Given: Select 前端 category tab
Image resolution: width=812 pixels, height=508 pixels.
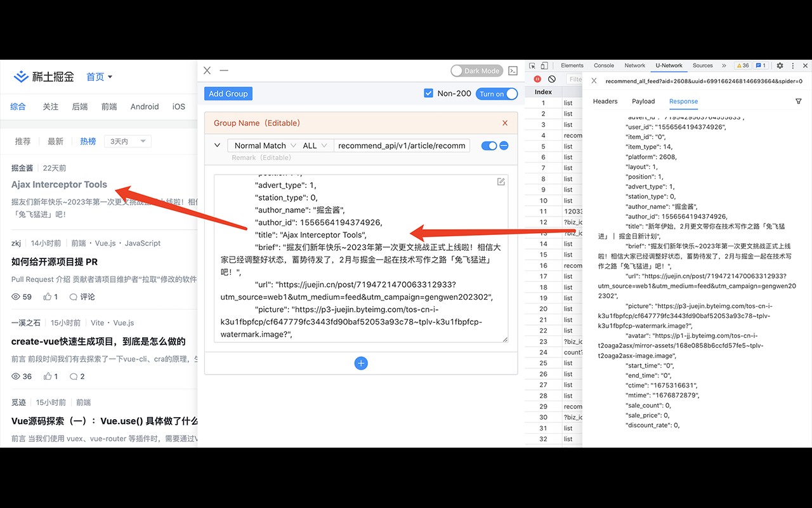Looking at the screenshot, I should click(x=109, y=107).
